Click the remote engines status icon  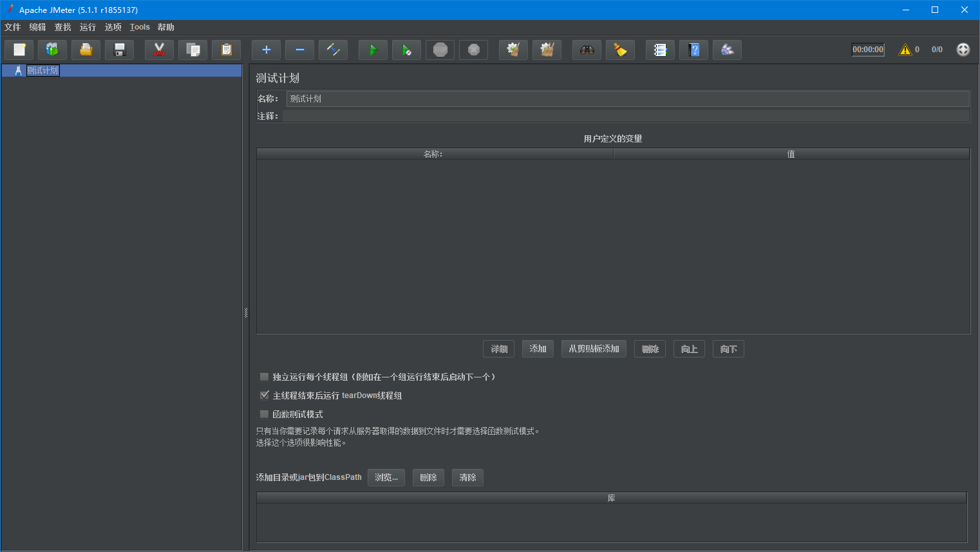(963, 50)
